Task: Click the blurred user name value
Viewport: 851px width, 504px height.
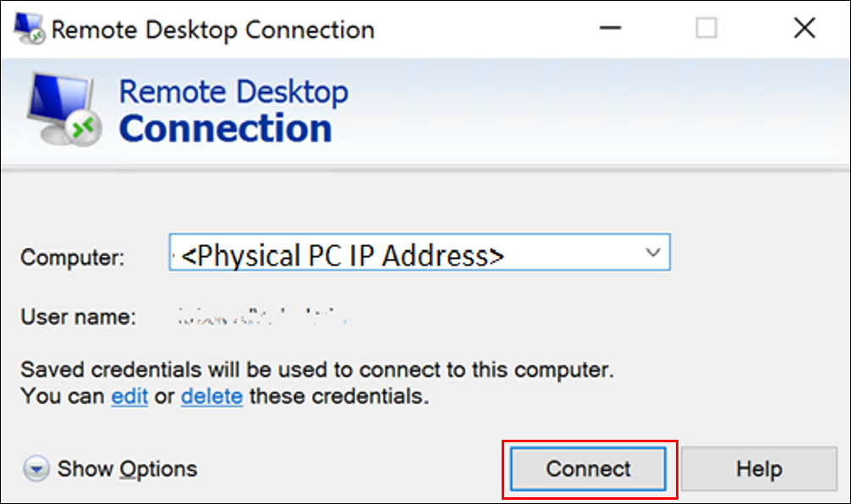Action: pyautogui.click(x=263, y=319)
